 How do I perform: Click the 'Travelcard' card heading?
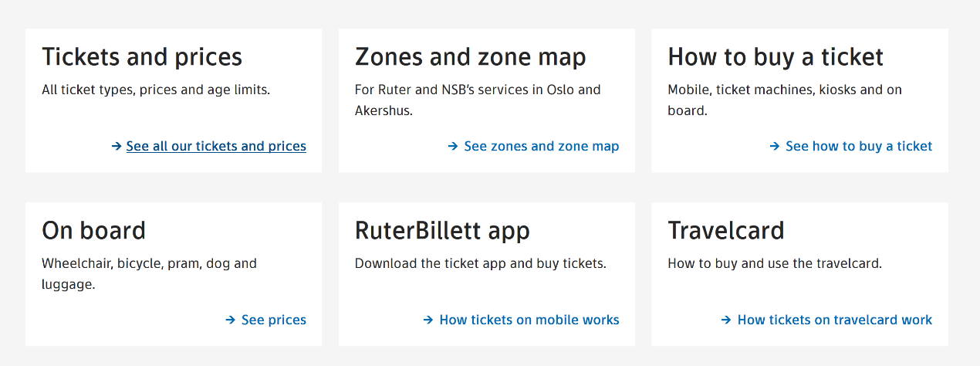725,231
